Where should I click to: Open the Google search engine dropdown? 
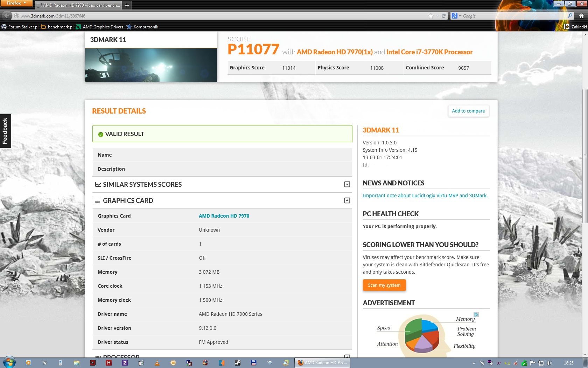456,16
